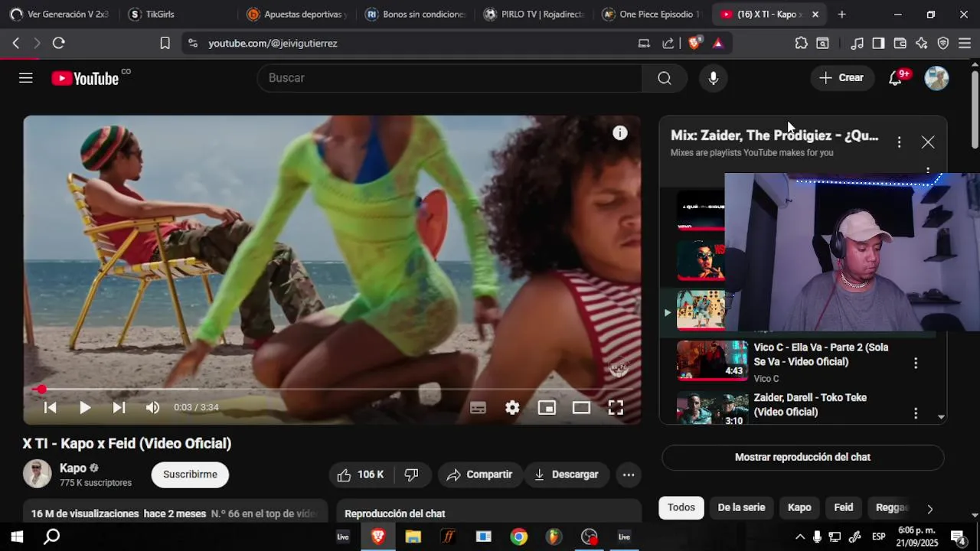Click the Descargar button
Image resolution: width=980 pixels, height=551 pixels.
click(x=567, y=475)
